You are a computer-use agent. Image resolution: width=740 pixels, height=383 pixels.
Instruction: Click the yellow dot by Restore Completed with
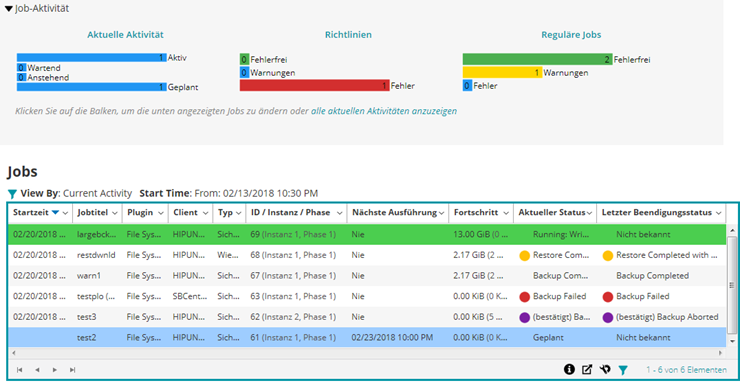tap(608, 256)
